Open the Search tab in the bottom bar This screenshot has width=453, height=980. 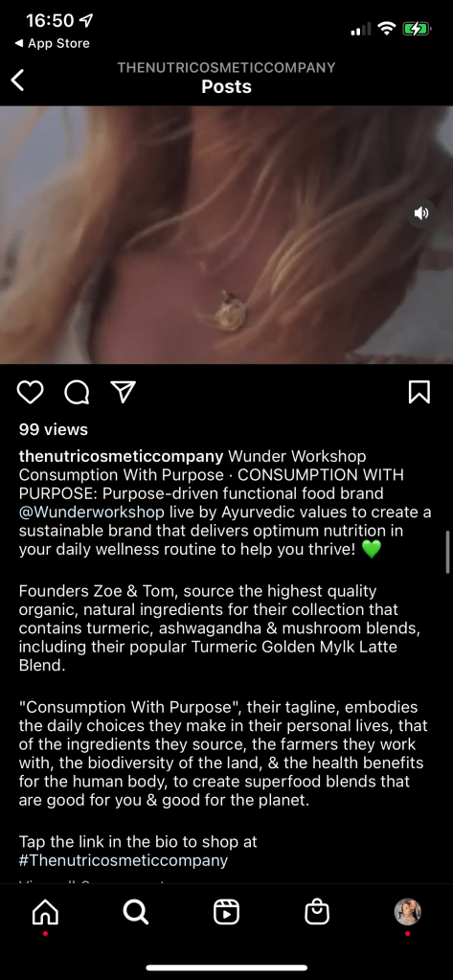[136, 913]
